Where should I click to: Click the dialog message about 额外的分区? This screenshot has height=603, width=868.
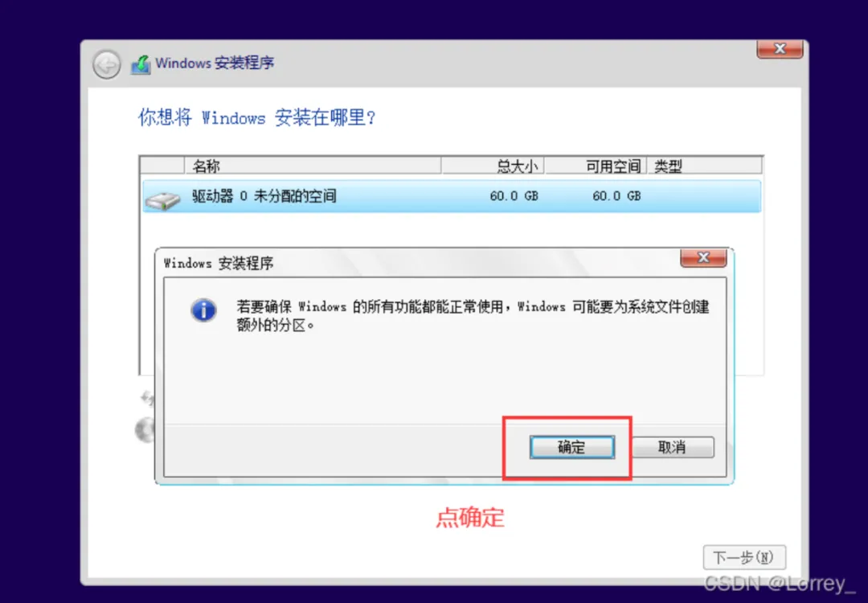pyautogui.click(x=473, y=316)
